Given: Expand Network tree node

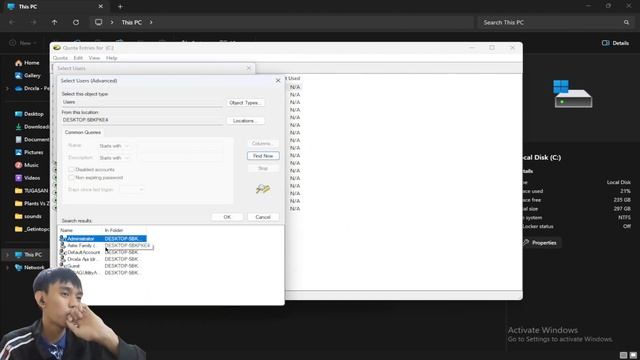Looking at the screenshot, I should tap(7, 267).
